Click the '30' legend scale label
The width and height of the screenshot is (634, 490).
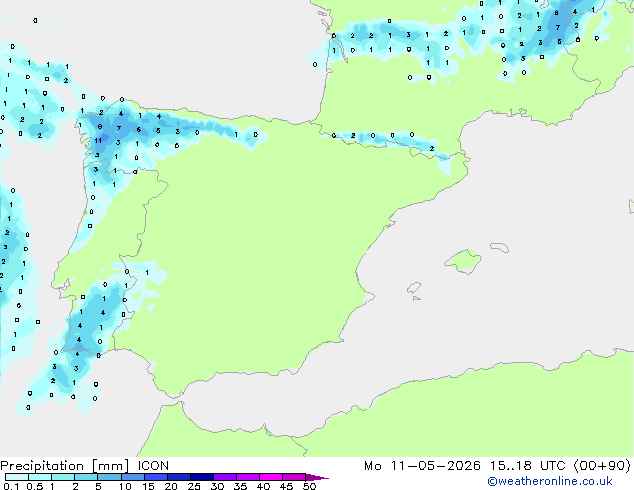click(x=217, y=486)
